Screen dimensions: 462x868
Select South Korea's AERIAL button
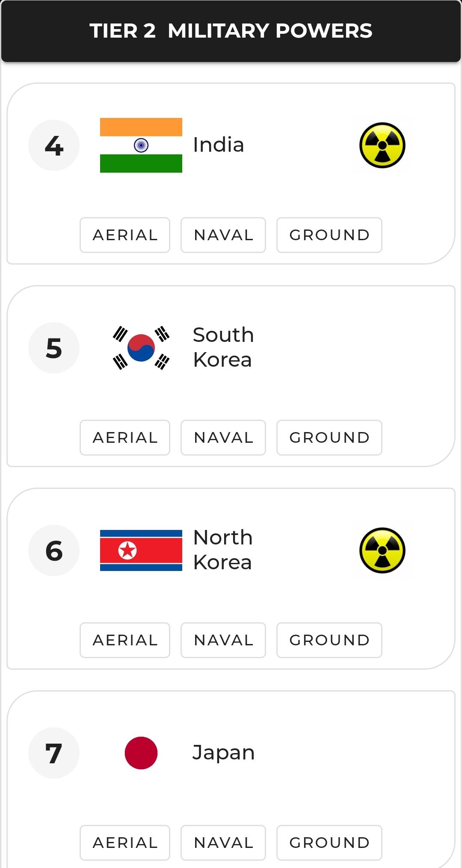125,438
